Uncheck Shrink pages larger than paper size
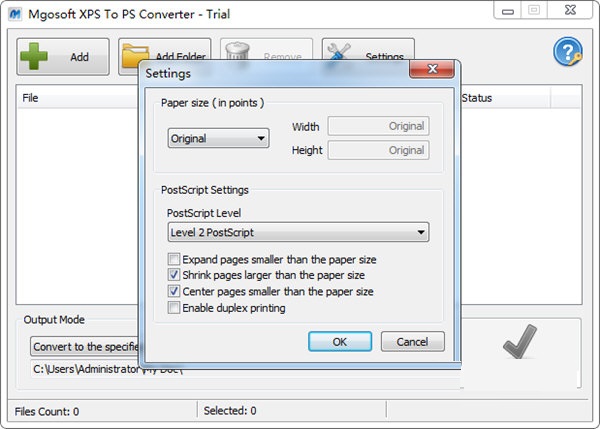The height and width of the screenshot is (429, 600). tap(174, 275)
